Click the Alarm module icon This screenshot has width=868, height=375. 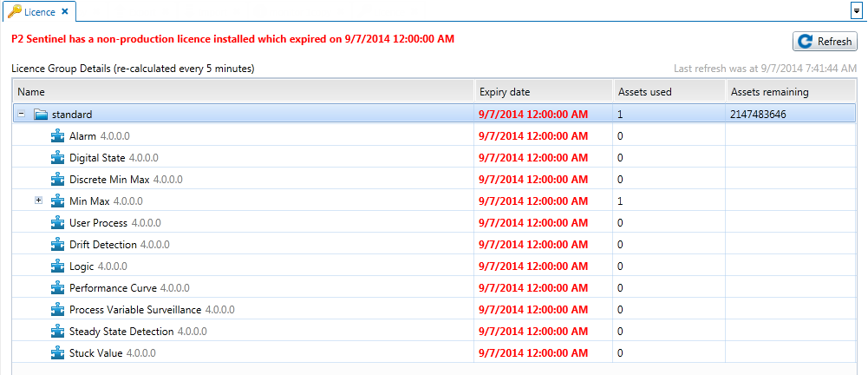58,135
